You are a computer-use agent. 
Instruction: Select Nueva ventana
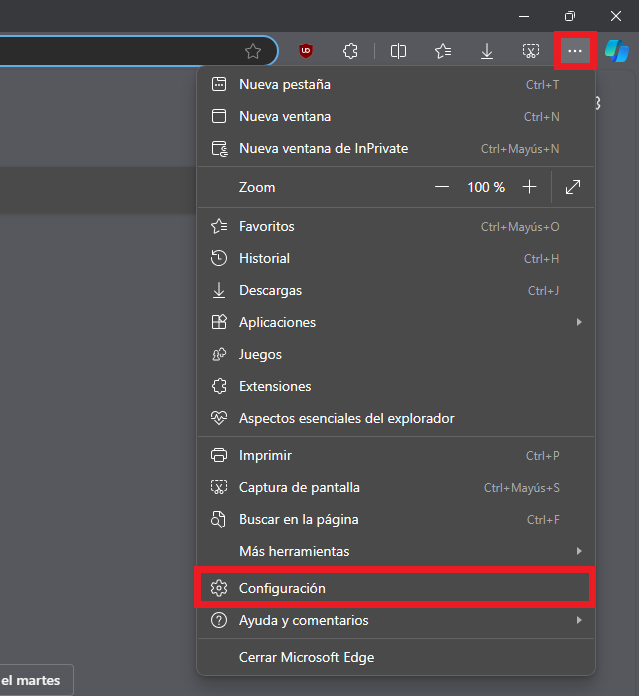[396, 116]
